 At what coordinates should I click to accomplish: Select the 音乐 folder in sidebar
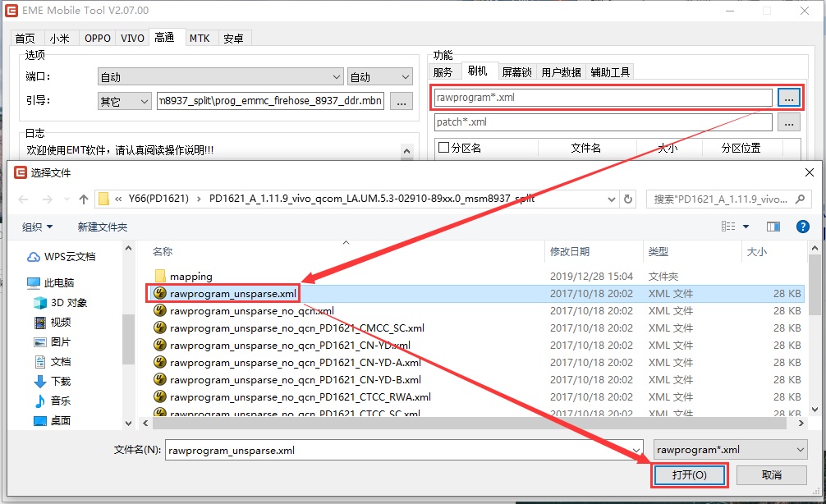coord(60,401)
